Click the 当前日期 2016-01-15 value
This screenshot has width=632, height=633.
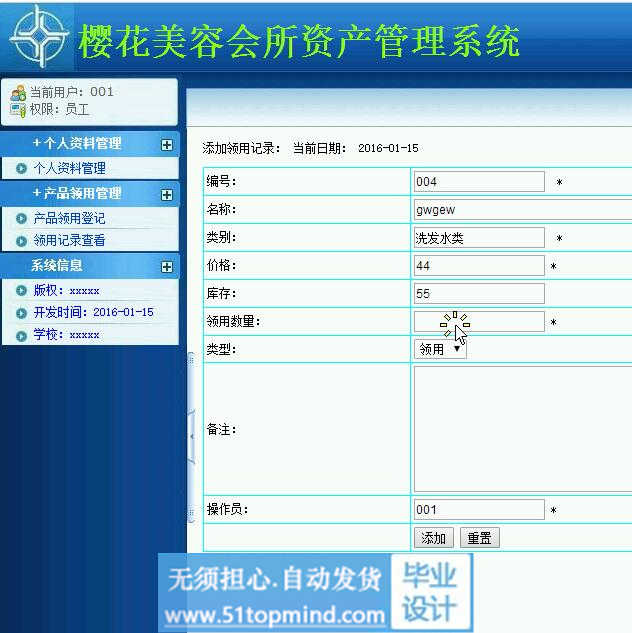tap(388, 148)
